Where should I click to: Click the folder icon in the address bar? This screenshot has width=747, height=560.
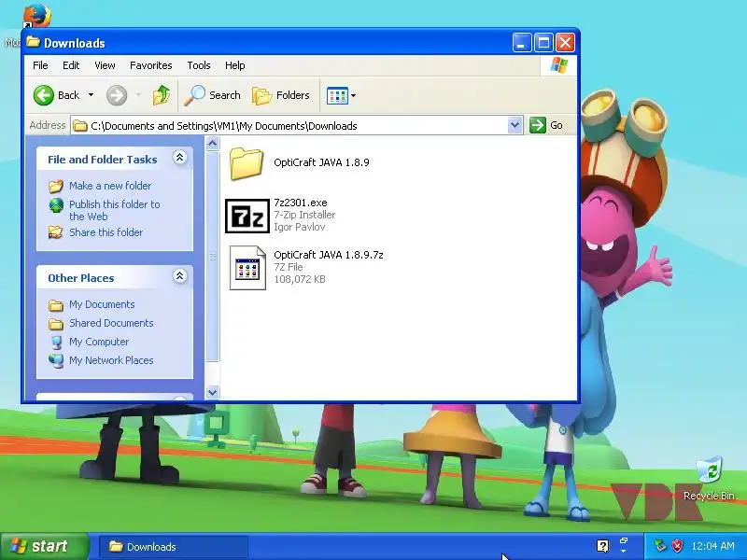(x=80, y=126)
